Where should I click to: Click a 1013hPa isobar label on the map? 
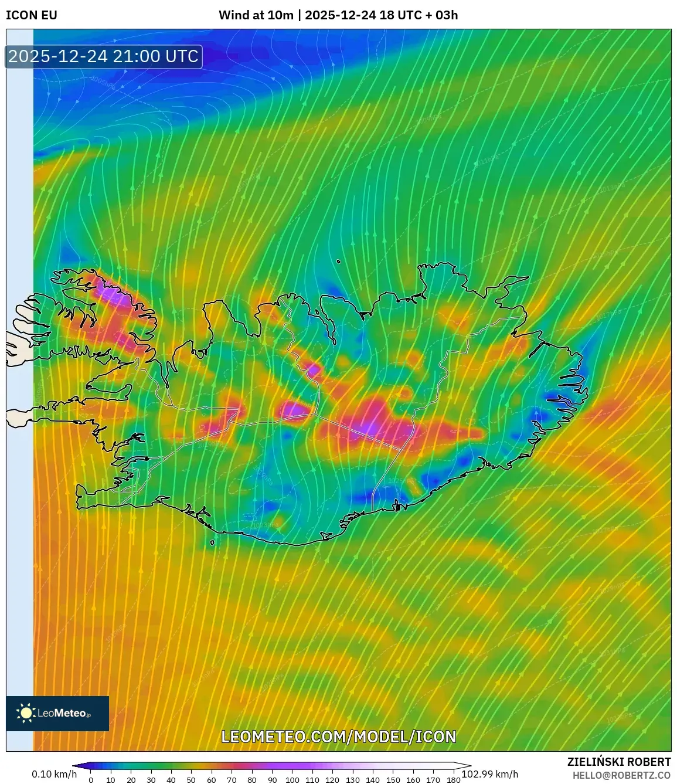coord(613,187)
